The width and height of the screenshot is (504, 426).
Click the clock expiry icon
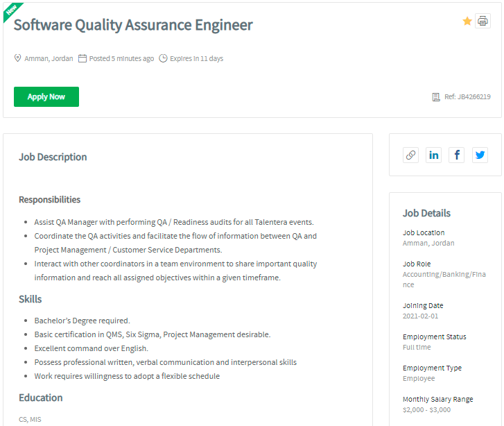coord(163,58)
